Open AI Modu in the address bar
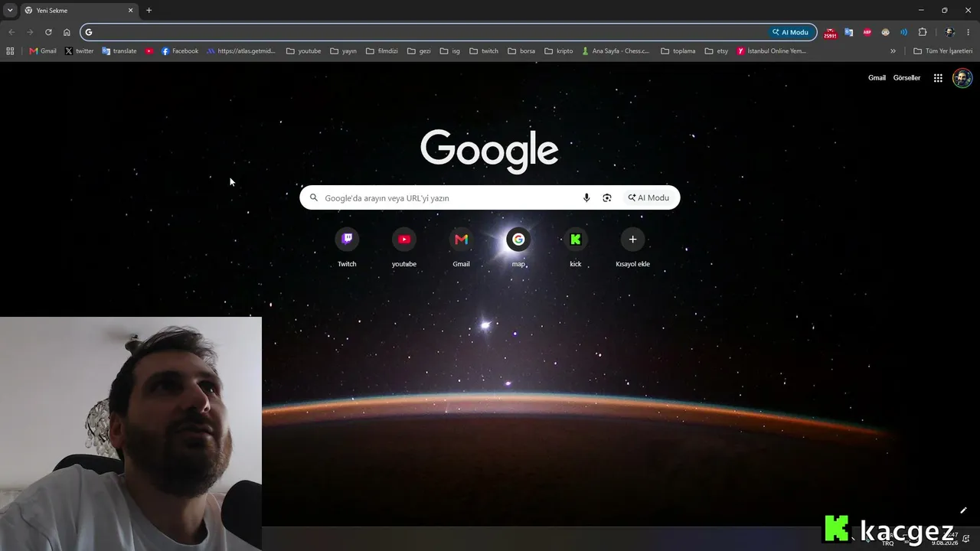The width and height of the screenshot is (980, 551). pos(791,32)
